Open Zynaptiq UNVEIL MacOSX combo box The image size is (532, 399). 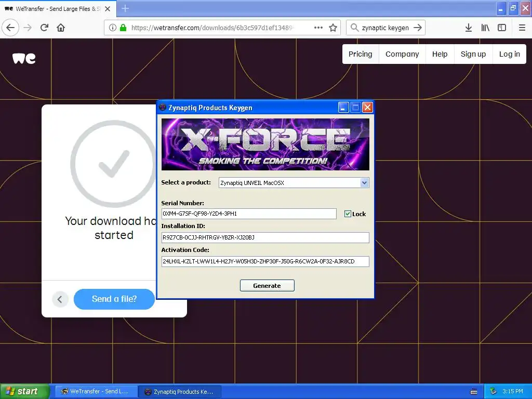coord(294,183)
